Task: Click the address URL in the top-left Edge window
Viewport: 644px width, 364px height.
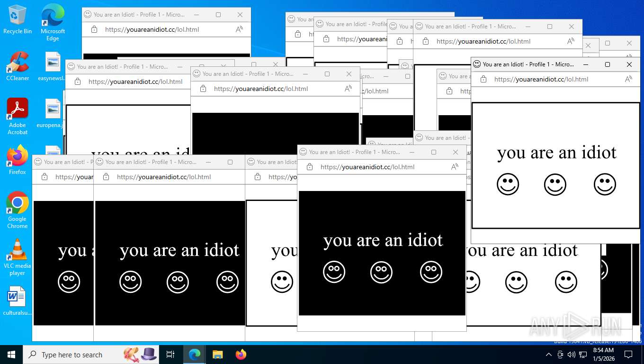Action: [152, 29]
